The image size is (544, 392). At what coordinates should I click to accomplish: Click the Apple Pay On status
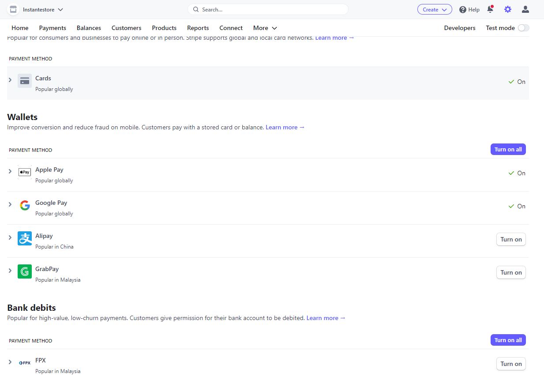(517, 173)
